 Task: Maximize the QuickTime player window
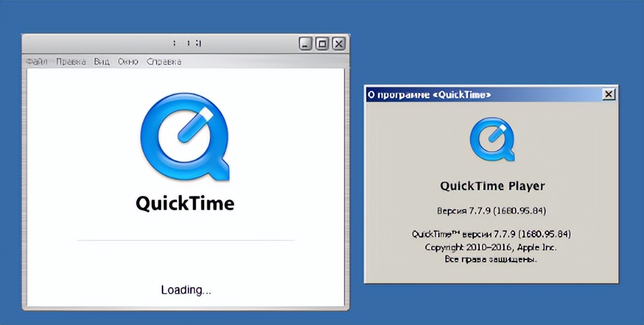click(x=322, y=44)
